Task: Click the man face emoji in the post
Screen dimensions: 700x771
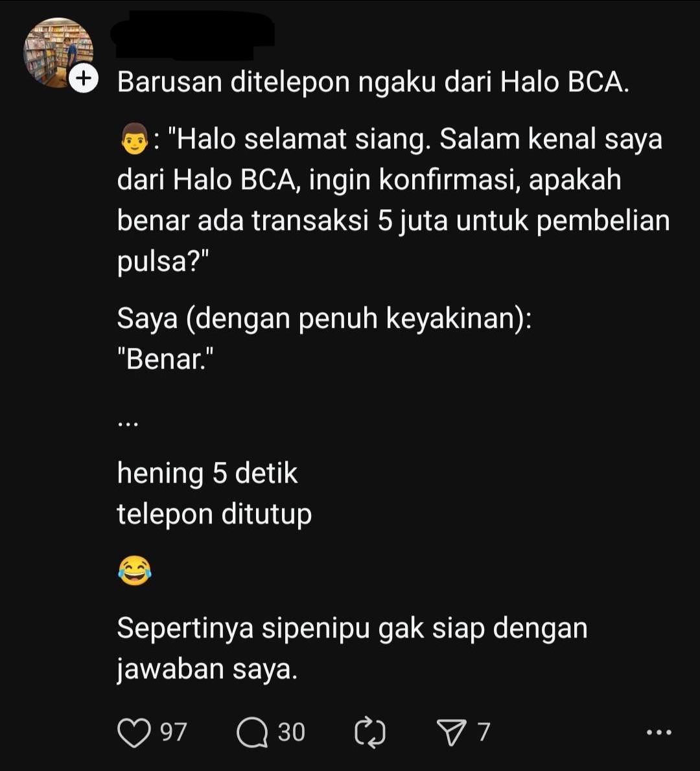Action: pos(134,139)
